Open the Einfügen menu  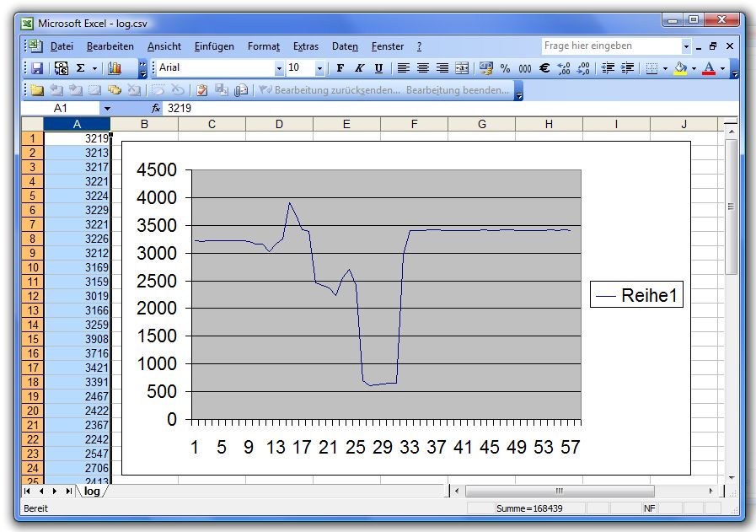pyautogui.click(x=214, y=46)
